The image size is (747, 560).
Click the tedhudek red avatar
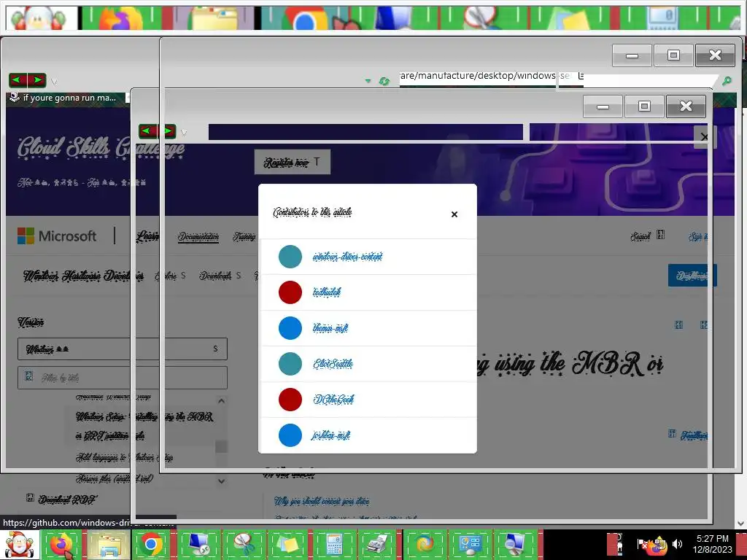click(290, 292)
